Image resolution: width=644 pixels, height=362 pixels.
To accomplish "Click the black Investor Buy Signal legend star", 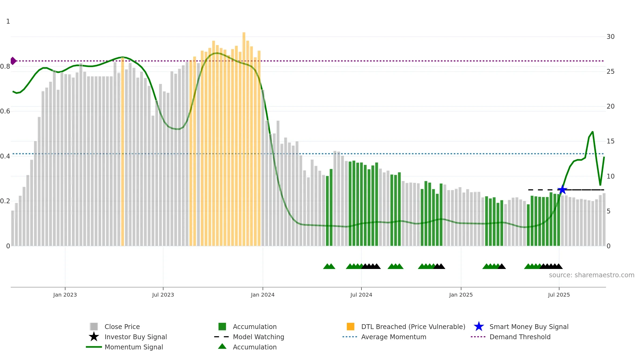I will (x=94, y=337).
